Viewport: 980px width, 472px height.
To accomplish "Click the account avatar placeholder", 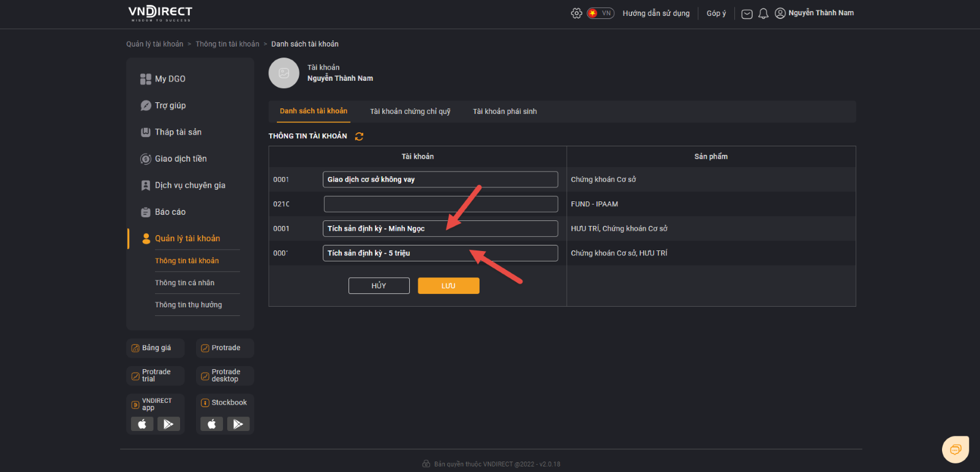I will [284, 73].
